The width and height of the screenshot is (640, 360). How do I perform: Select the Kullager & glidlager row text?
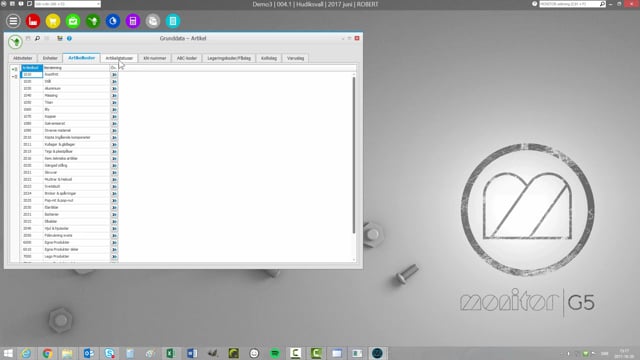(60, 144)
